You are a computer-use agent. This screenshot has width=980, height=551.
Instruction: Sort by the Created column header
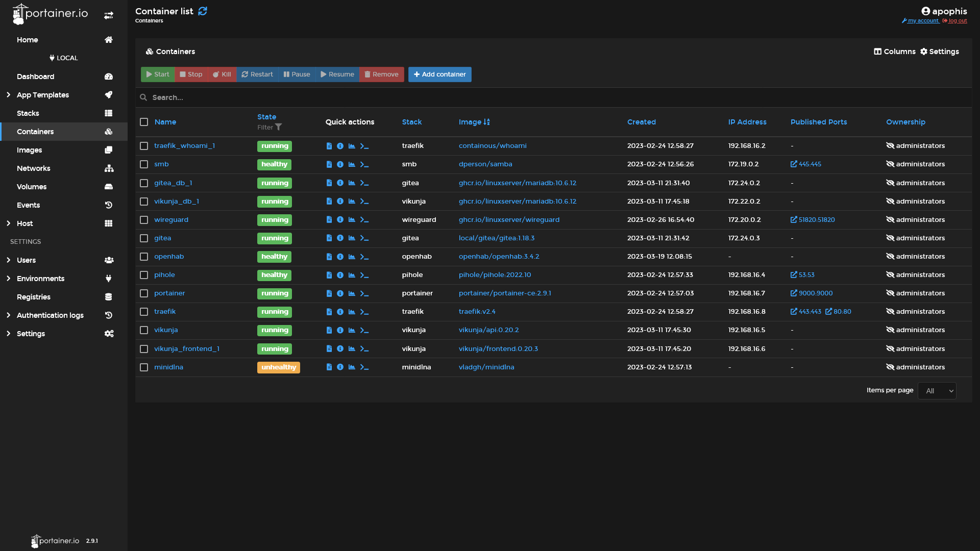tap(641, 122)
